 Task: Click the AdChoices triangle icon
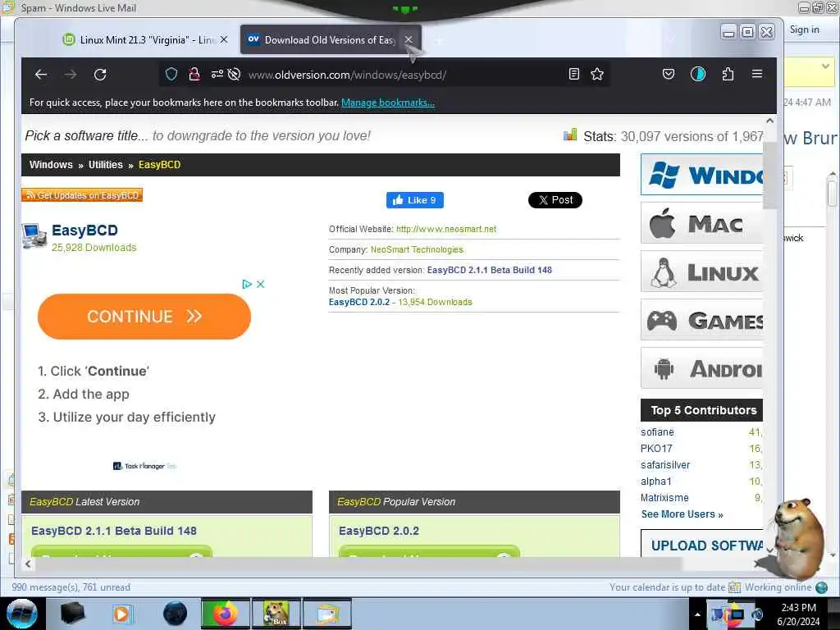point(246,284)
